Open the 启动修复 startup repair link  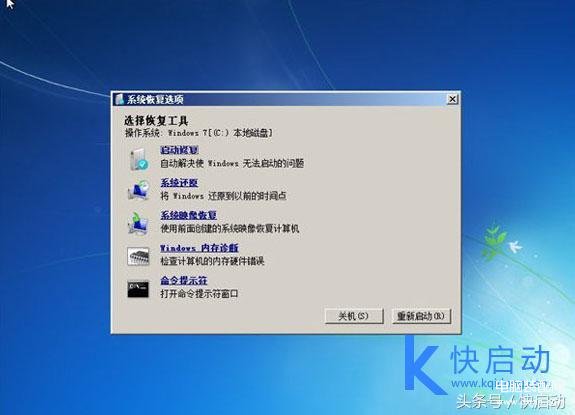(x=179, y=150)
